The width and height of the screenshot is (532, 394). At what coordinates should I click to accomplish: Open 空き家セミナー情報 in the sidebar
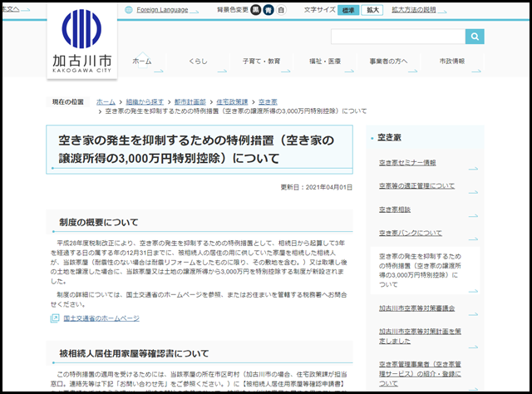[407, 163]
